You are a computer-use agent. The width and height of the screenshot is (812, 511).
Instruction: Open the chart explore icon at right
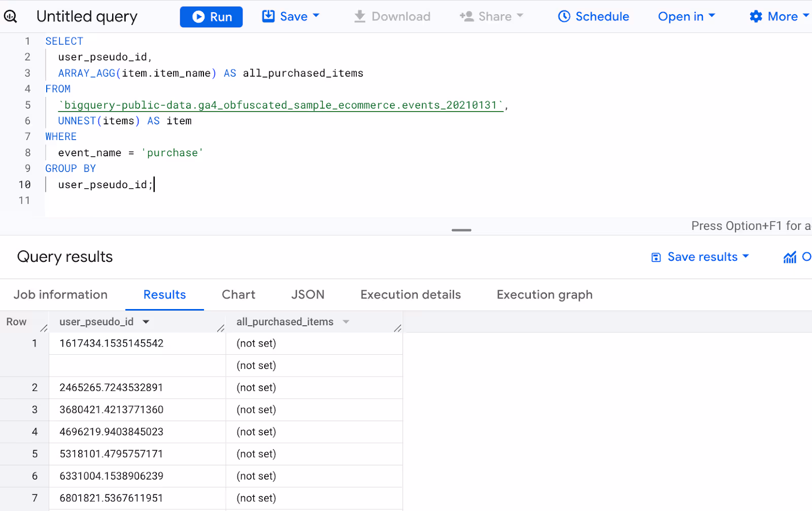[790, 257]
